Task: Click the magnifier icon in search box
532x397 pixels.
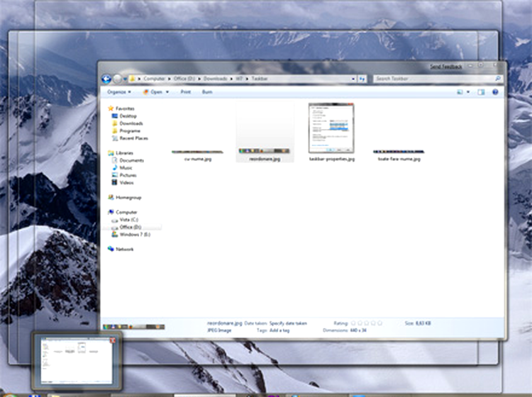Action: [498, 79]
